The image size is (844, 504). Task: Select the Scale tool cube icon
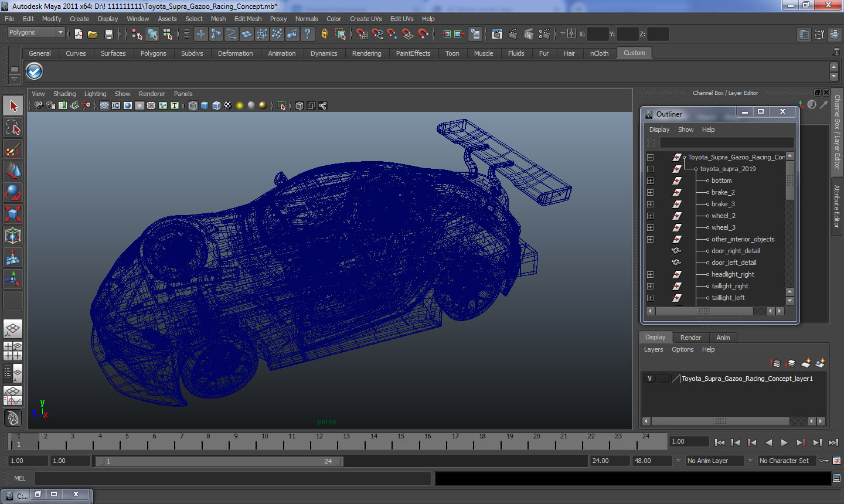(x=13, y=214)
